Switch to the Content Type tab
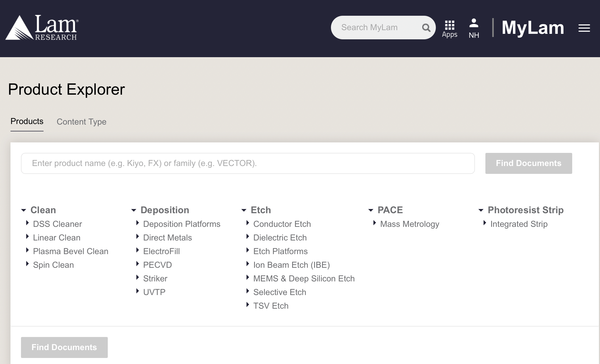This screenshot has height=364, width=600. (81, 122)
